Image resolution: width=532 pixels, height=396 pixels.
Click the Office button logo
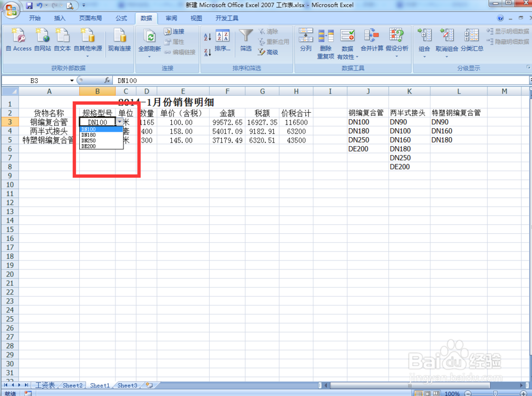point(11,10)
